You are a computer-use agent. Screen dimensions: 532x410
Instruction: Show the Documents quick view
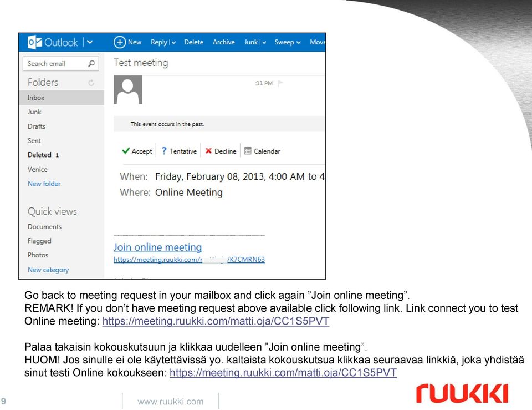44,226
